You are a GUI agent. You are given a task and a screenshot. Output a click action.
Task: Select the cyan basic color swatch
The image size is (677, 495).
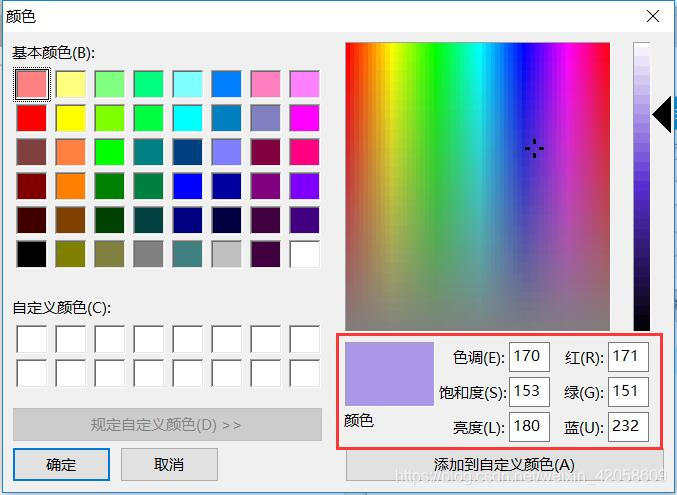[187, 118]
